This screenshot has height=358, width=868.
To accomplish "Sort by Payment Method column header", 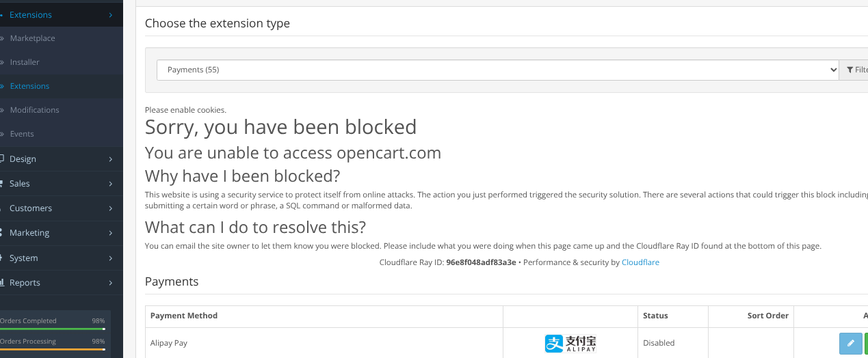I will click(184, 316).
